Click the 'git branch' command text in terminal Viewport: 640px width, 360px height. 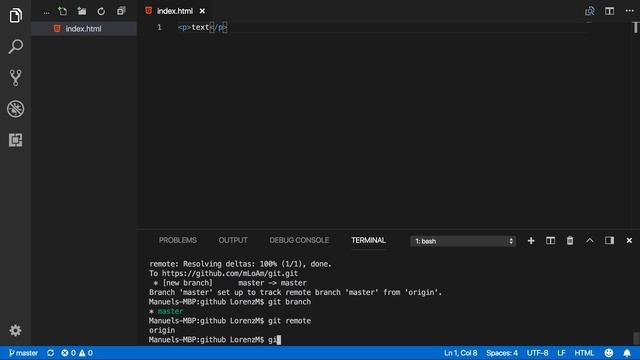289,302
